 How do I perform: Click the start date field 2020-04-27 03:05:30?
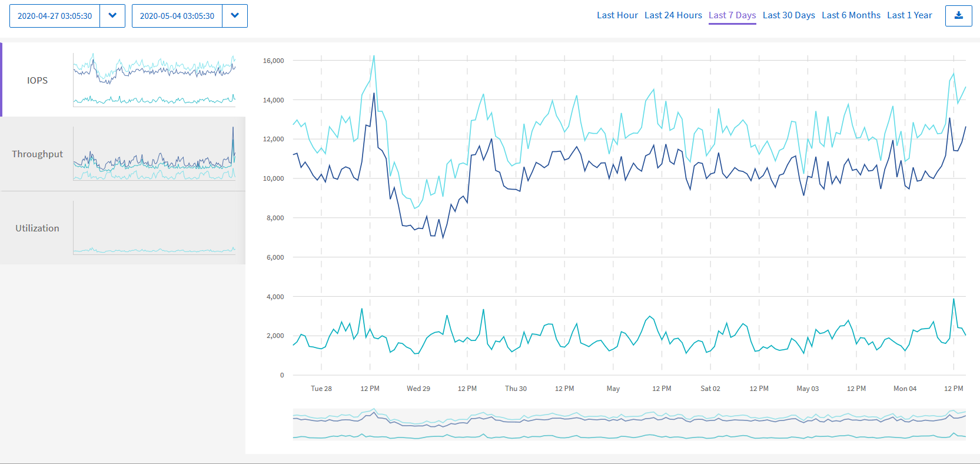[55, 16]
